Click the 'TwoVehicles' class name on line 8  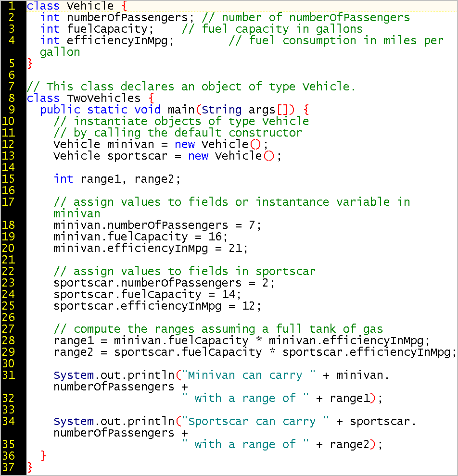(103, 98)
